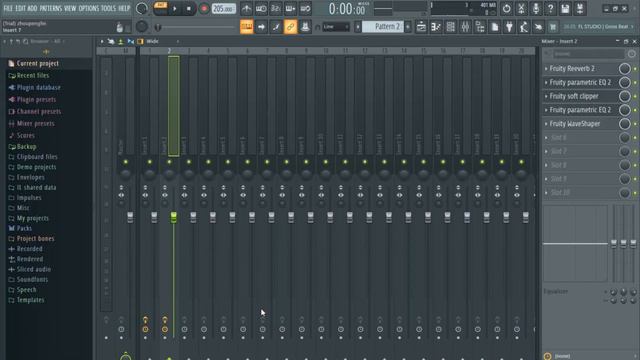Expand Mixer presets folder
This screenshot has height=360, width=640.
(x=36, y=123)
